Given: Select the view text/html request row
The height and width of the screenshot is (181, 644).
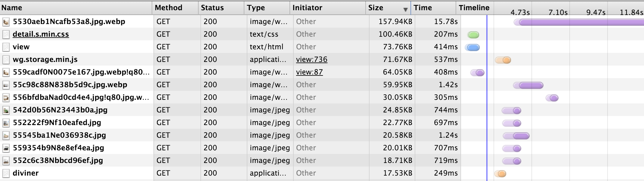Looking at the screenshot, I should (322, 47).
